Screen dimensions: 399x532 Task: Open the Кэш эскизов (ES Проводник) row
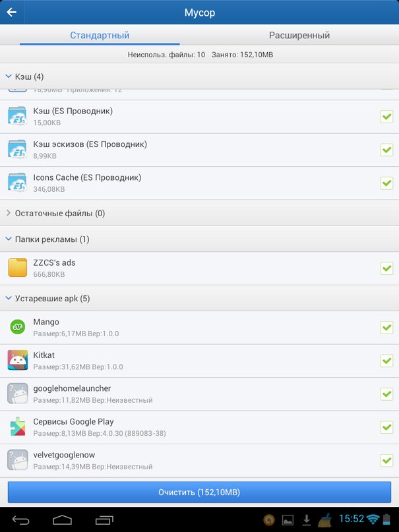pyautogui.click(x=199, y=150)
